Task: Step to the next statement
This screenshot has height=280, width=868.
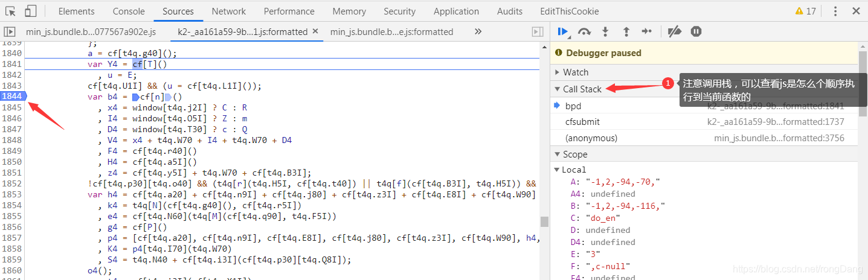Action: [x=647, y=31]
